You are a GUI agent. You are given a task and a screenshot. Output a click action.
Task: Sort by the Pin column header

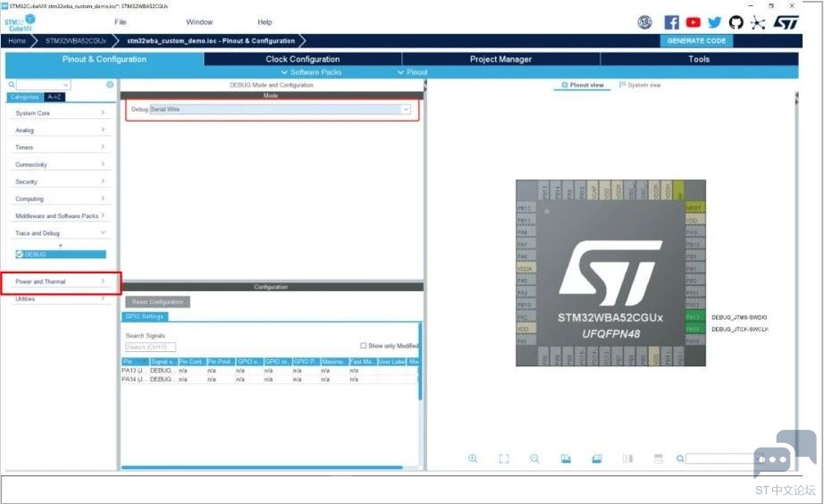[135, 362]
